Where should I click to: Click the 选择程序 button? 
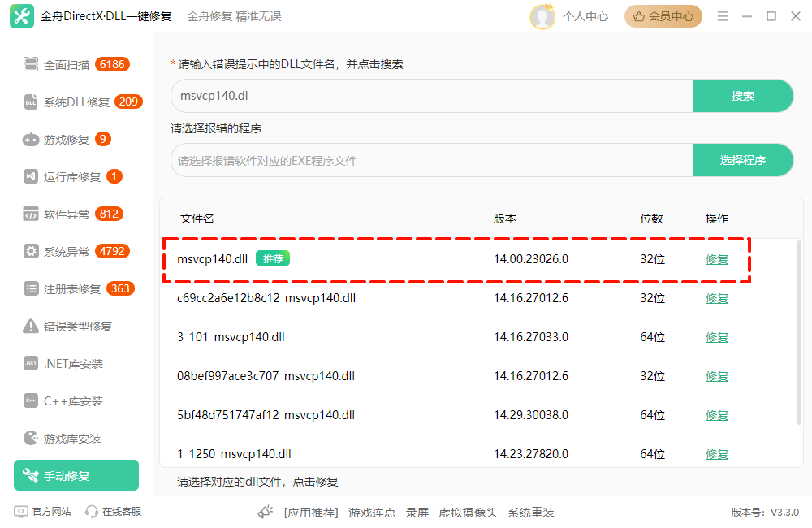[743, 160]
